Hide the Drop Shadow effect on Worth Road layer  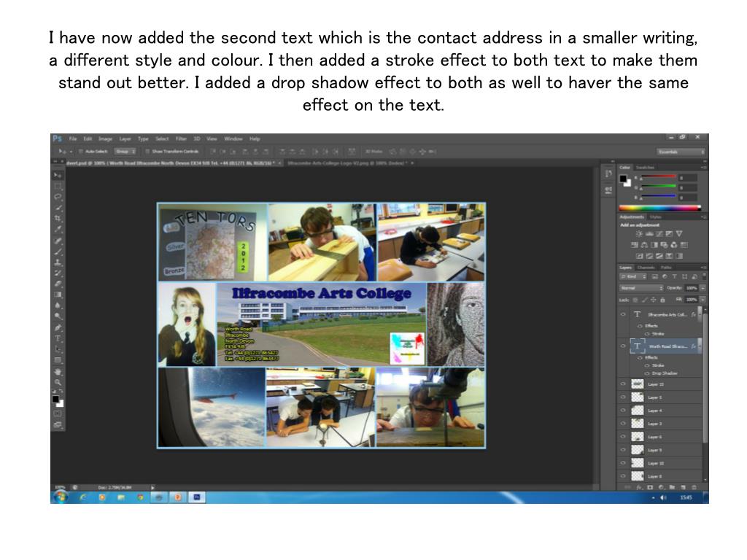[647, 373]
